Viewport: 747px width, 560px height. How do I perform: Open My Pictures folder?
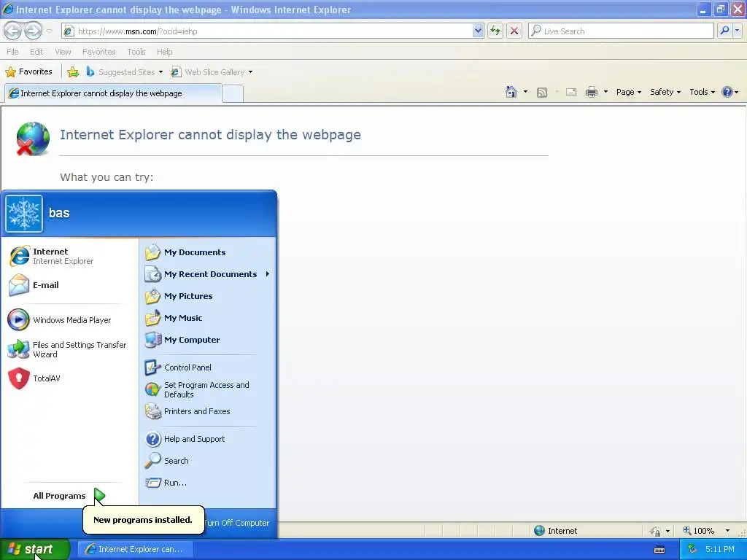[x=208, y=296]
